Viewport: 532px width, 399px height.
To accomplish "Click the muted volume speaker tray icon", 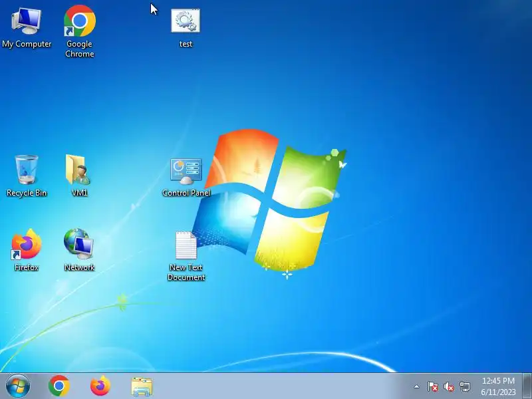I will pos(448,386).
